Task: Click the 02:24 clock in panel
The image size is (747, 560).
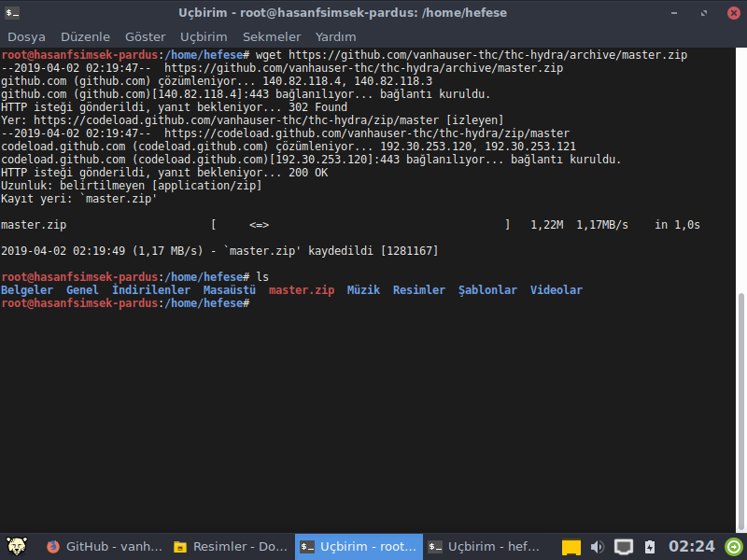Action: pyautogui.click(x=692, y=547)
